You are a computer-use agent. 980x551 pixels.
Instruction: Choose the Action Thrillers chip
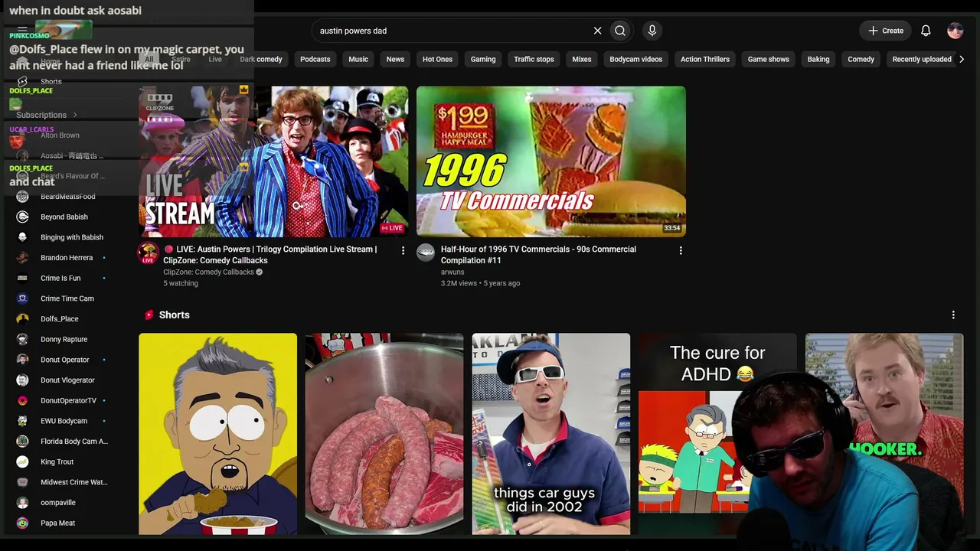(705, 59)
